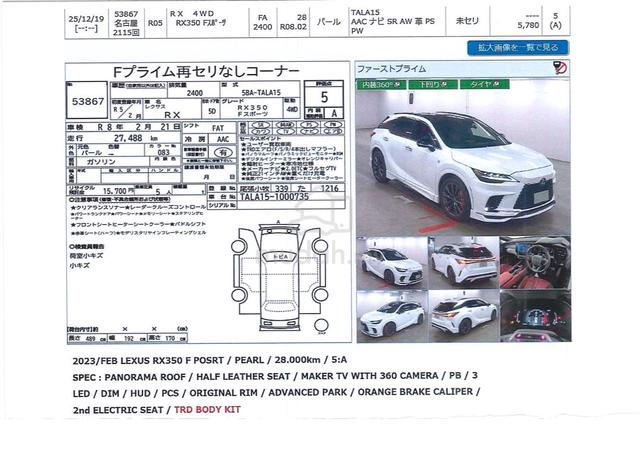Click the auction sheet title Fプライム再セリなしコーナー
The height and width of the screenshot is (452, 640).
[206, 72]
